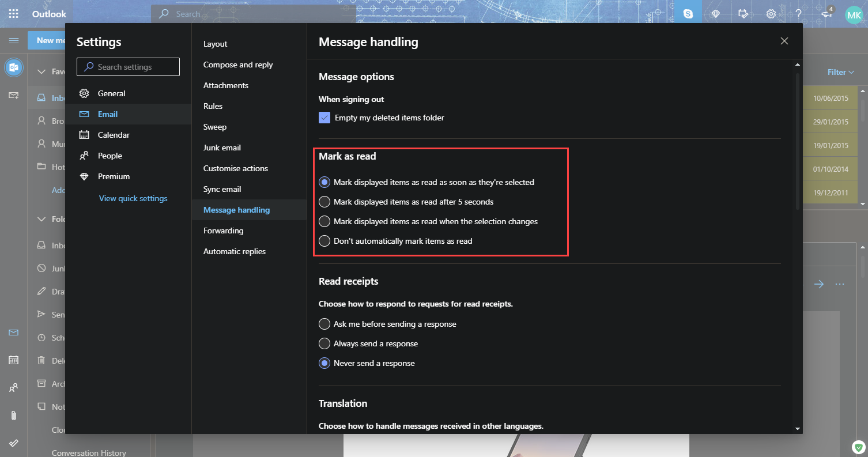Open the My Day icon in header
This screenshot has width=868, height=457.
[x=744, y=14]
